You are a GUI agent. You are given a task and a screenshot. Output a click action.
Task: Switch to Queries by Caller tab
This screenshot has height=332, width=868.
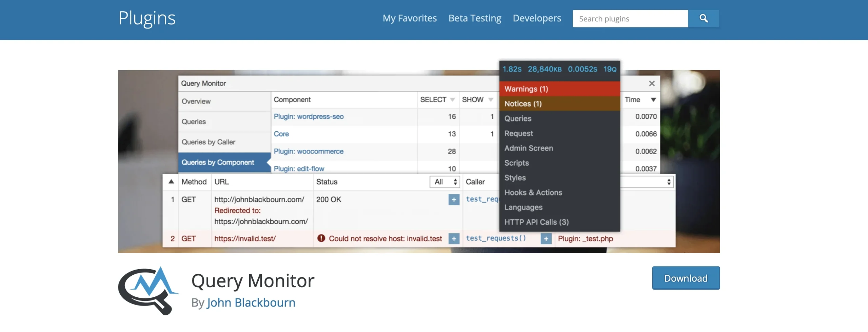[x=224, y=142]
